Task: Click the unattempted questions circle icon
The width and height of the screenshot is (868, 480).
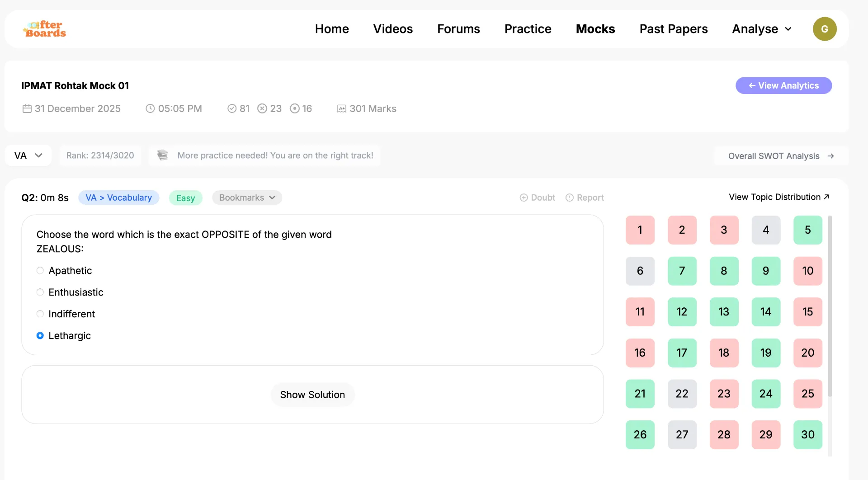Action: click(x=295, y=108)
